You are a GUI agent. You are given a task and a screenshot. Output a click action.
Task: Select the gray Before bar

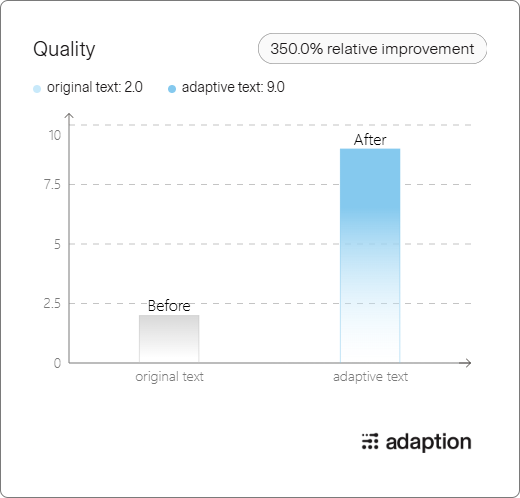click(169, 339)
